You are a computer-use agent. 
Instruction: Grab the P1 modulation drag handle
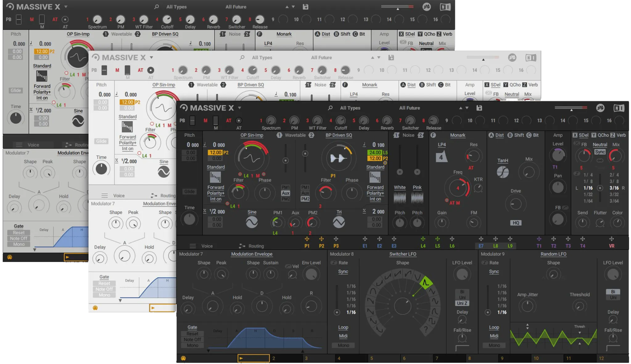(307, 239)
